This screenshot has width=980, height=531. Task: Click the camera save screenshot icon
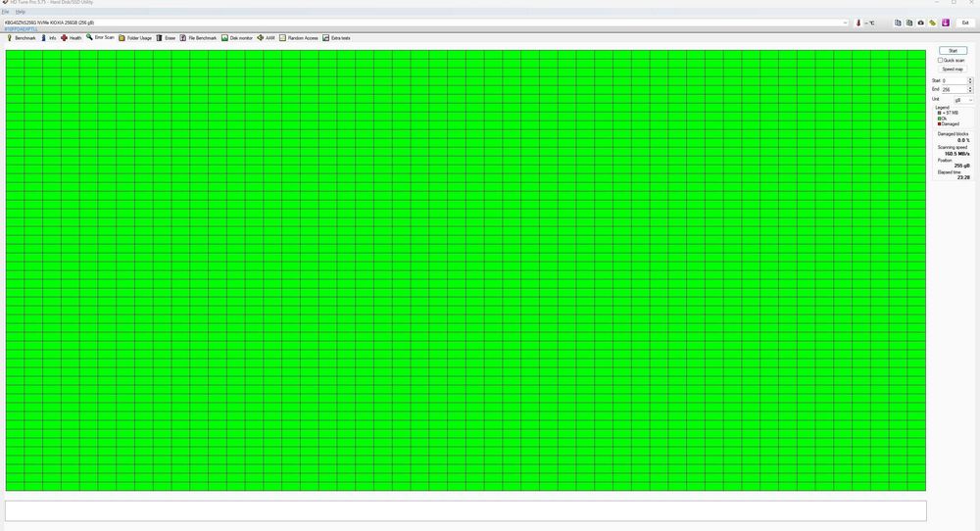point(920,23)
